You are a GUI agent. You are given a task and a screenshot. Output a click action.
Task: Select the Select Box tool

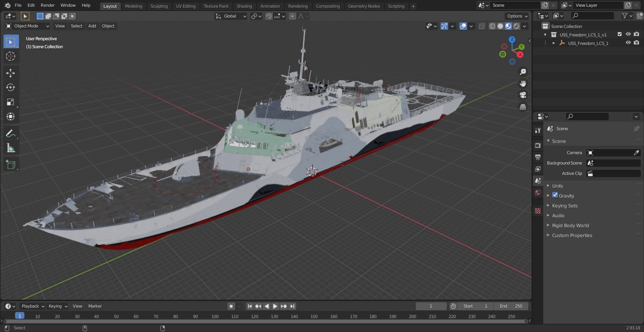coord(11,42)
